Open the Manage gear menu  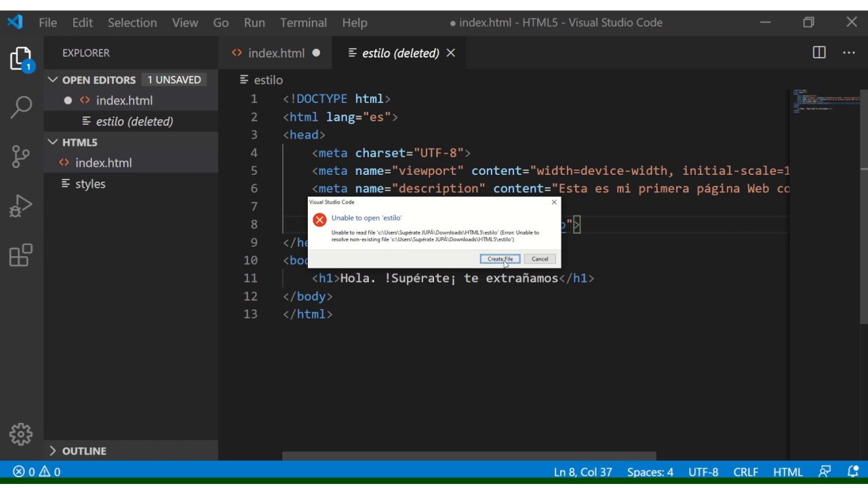21,434
